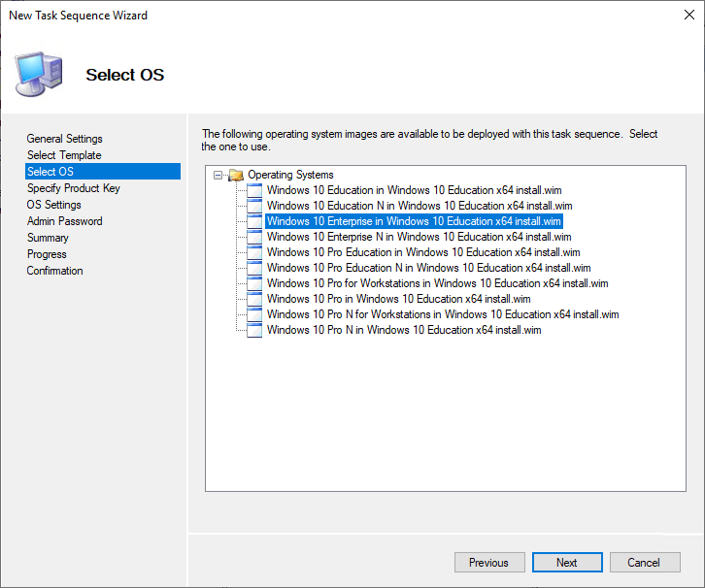Collapse the Operating Systems tree node
Screen dimensions: 705x588
point(218,176)
